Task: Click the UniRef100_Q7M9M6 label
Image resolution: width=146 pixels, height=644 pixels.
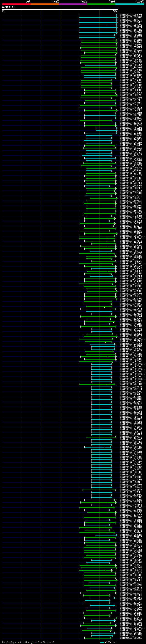Action: pyautogui.click(x=131, y=291)
